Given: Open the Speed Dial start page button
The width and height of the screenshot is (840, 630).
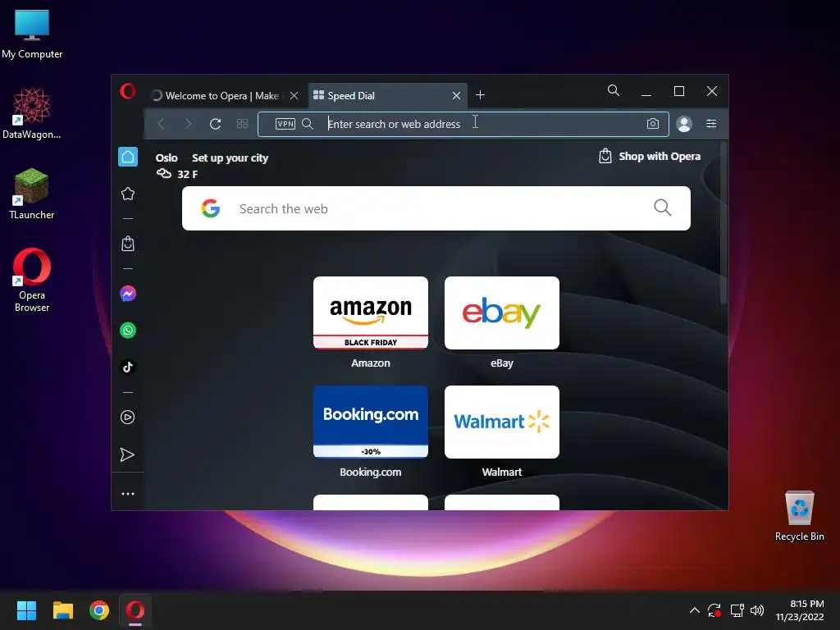Looking at the screenshot, I should (242, 124).
